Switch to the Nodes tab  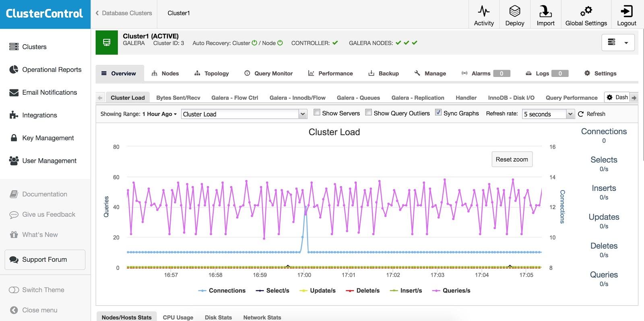pyautogui.click(x=165, y=73)
